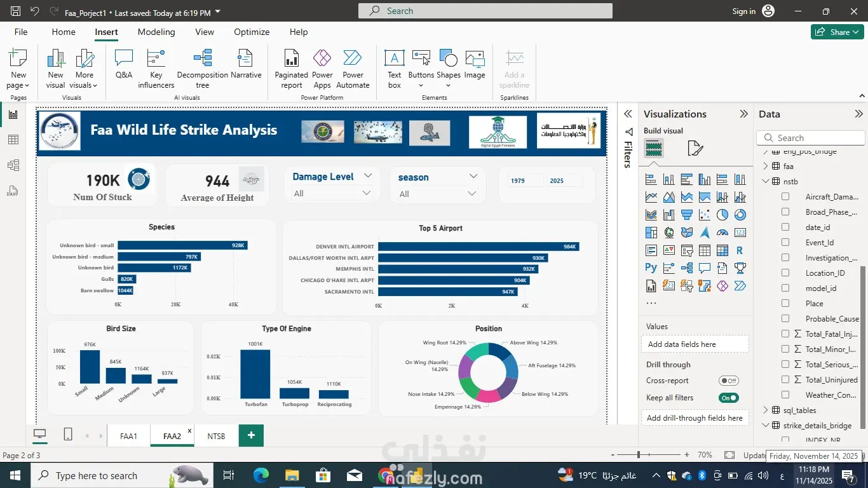Pick the Python visual type
The width and height of the screenshot is (868, 488).
tap(651, 268)
